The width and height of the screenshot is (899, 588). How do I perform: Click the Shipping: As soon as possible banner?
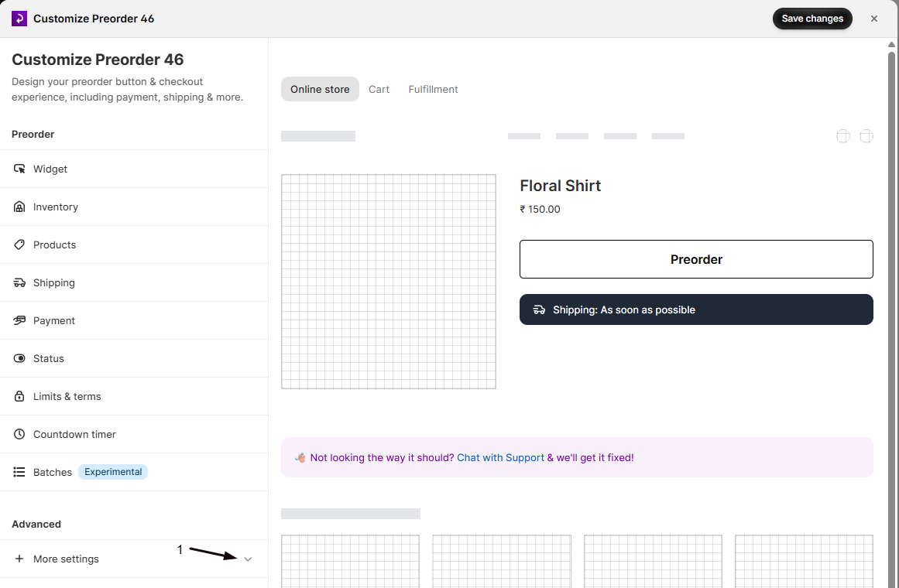tap(696, 309)
